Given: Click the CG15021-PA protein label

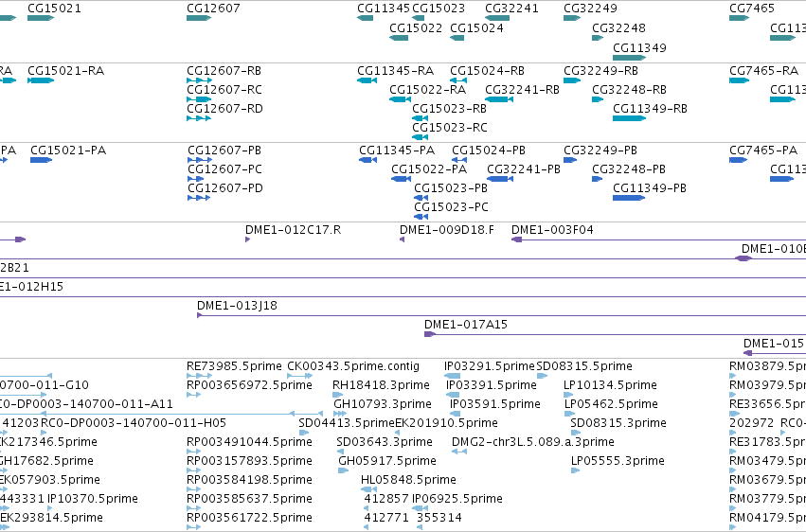Looking at the screenshot, I should click(x=68, y=151).
